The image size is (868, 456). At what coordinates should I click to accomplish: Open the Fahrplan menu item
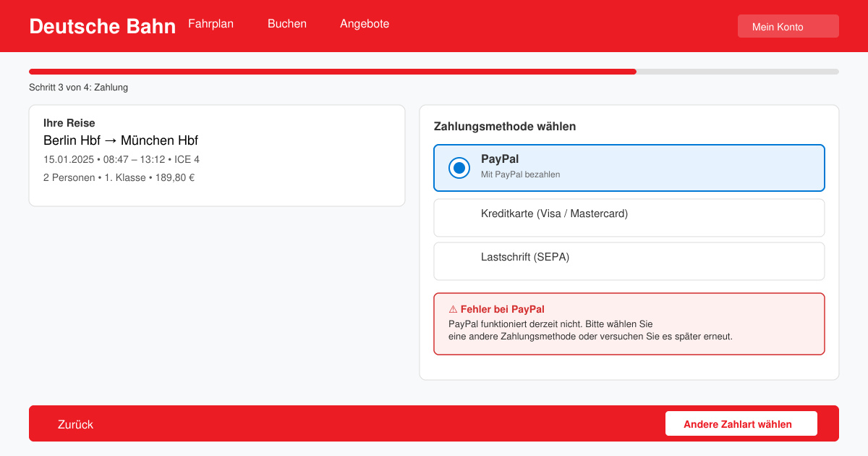(210, 24)
